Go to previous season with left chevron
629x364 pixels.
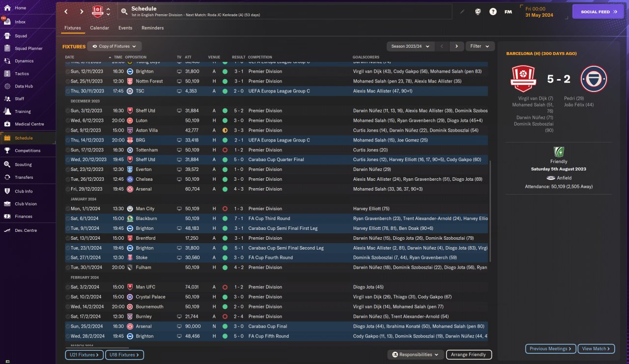tap(442, 46)
